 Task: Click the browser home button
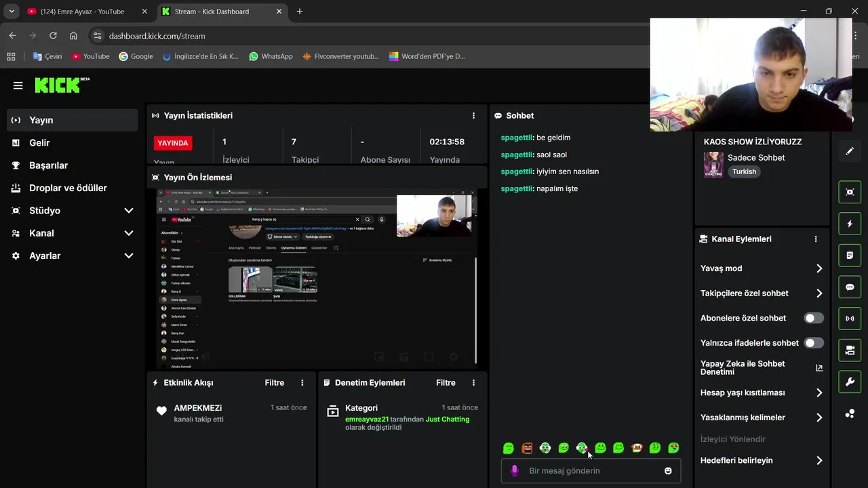click(73, 36)
